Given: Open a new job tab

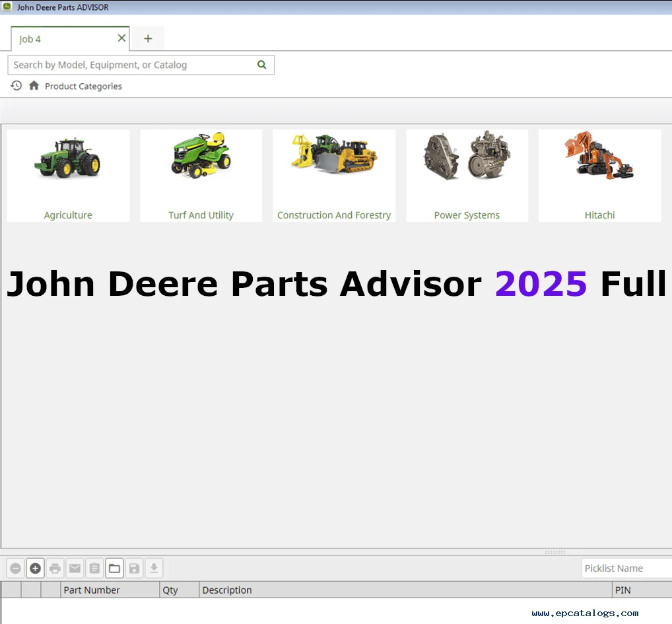Looking at the screenshot, I should click(148, 38).
